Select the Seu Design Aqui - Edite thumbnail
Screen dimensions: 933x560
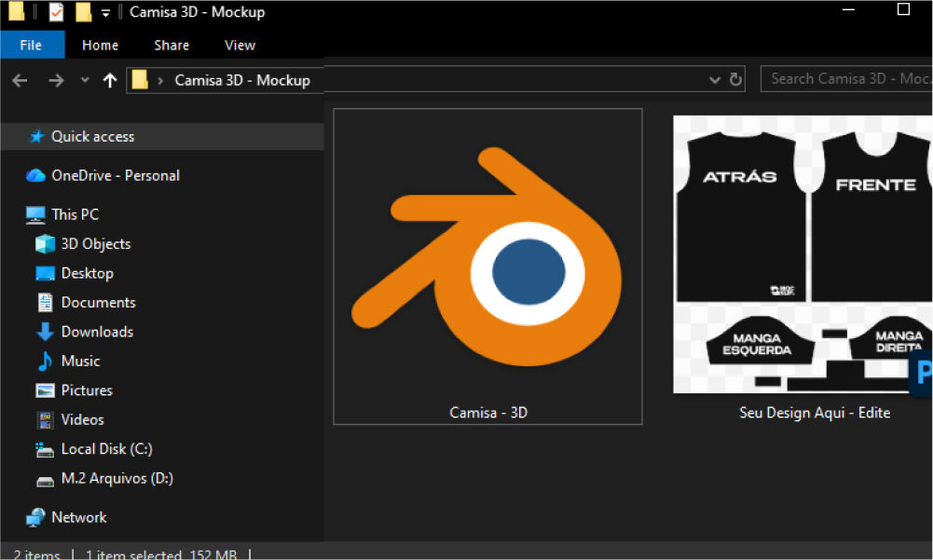tap(802, 254)
